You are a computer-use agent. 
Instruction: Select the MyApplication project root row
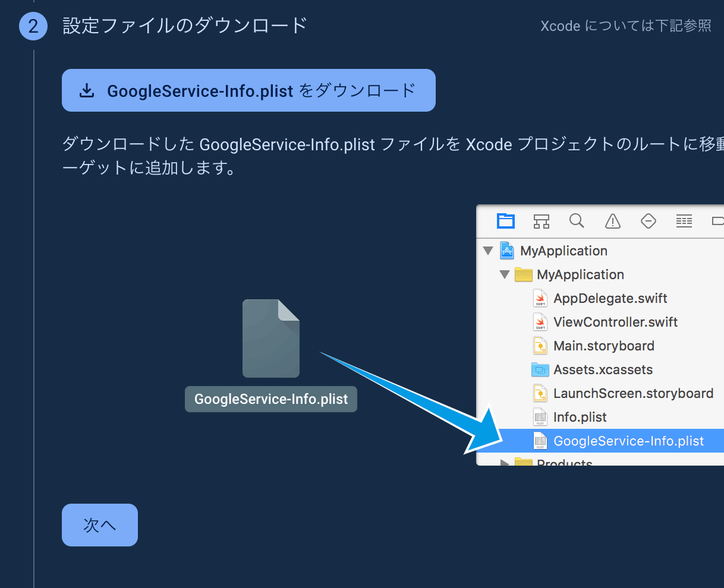(x=600, y=251)
